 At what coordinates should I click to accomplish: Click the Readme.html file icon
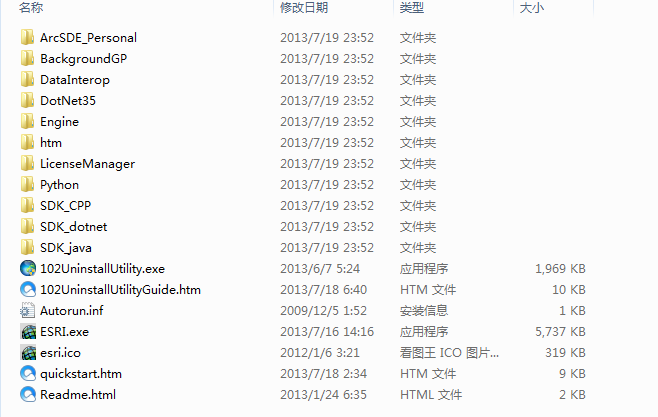tap(28, 394)
